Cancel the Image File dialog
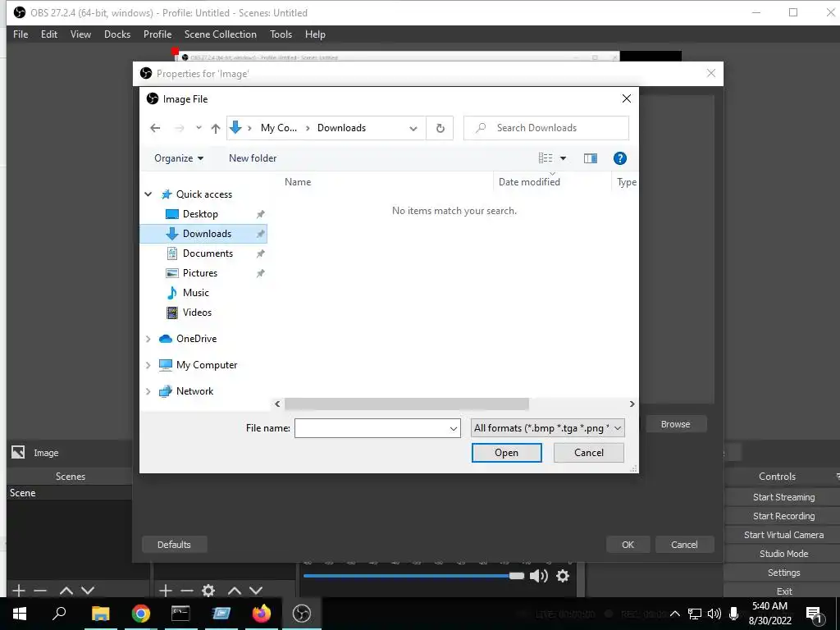Image resolution: width=840 pixels, height=630 pixels. tap(589, 453)
